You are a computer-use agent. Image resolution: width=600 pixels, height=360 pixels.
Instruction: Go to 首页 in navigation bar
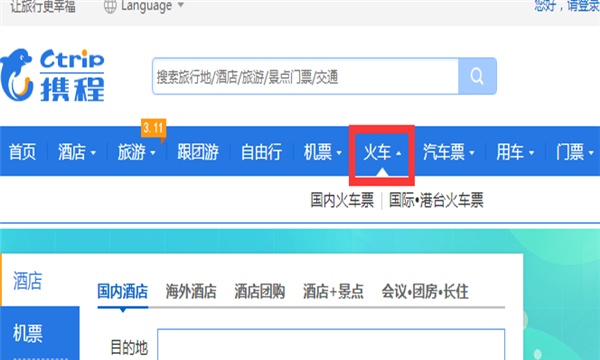(22, 152)
